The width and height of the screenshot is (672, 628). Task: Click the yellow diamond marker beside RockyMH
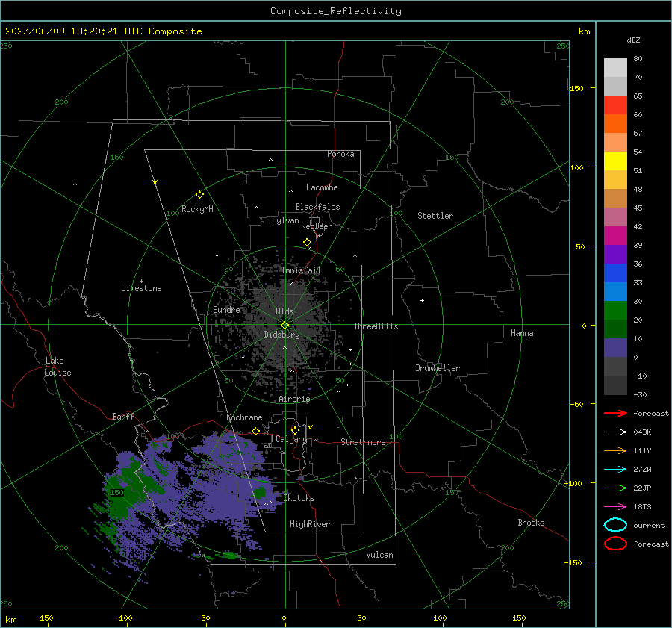199,195
